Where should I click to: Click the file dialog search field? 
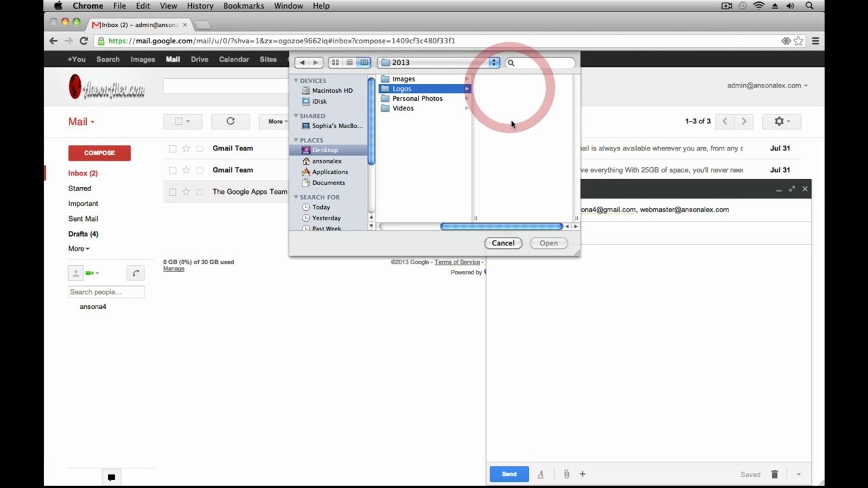(x=540, y=63)
